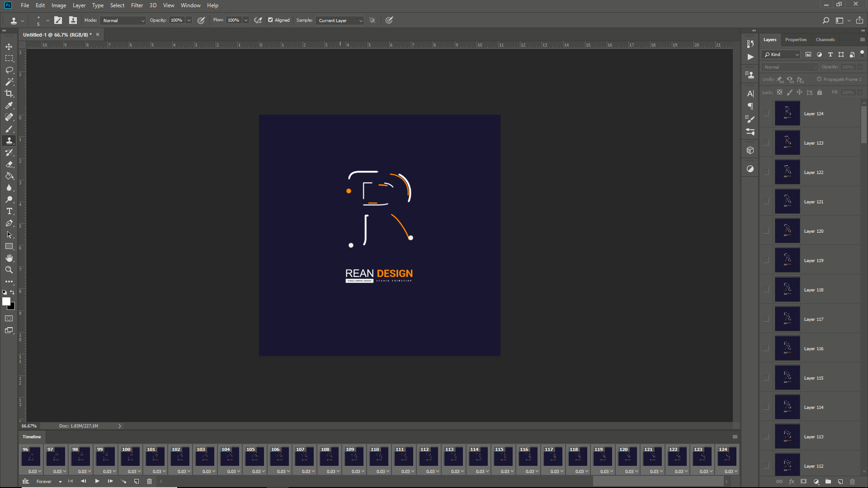This screenshot has height=488, width=868.
Task: Show Layer 123 visibility toggle
Action: (766, 143)
